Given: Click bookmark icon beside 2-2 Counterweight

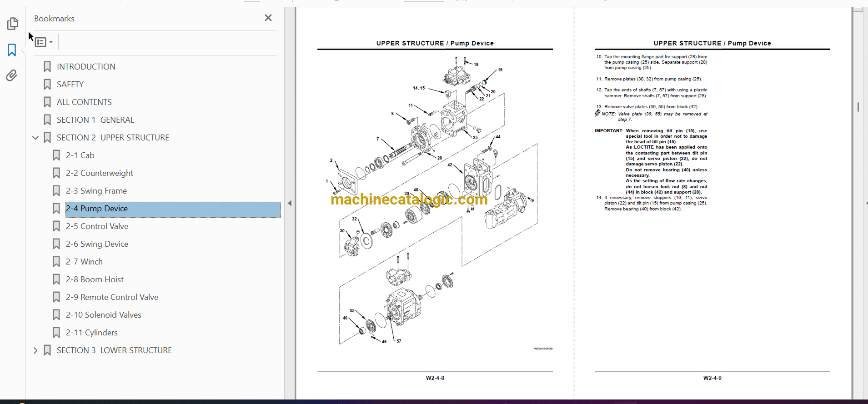Looking at the screenshot, I should 56,173.
